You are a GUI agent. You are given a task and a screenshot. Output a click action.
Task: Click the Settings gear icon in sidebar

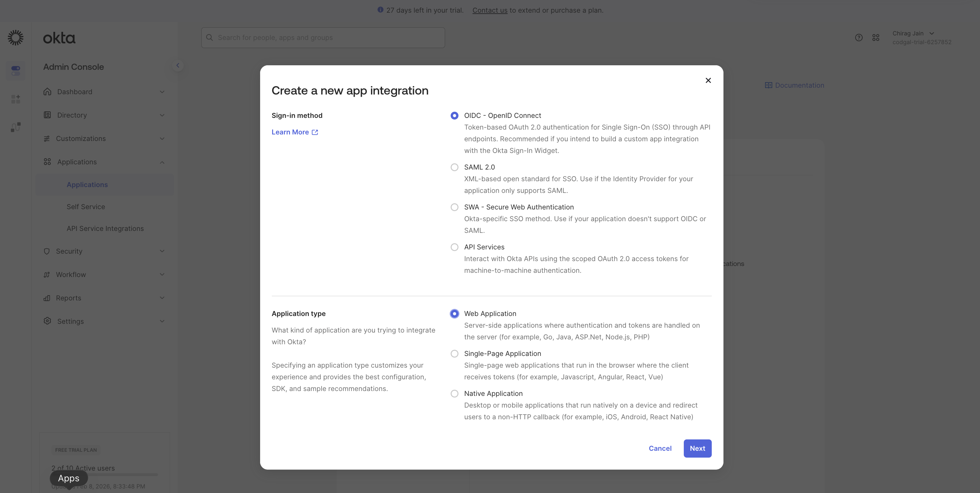point(47,321)
